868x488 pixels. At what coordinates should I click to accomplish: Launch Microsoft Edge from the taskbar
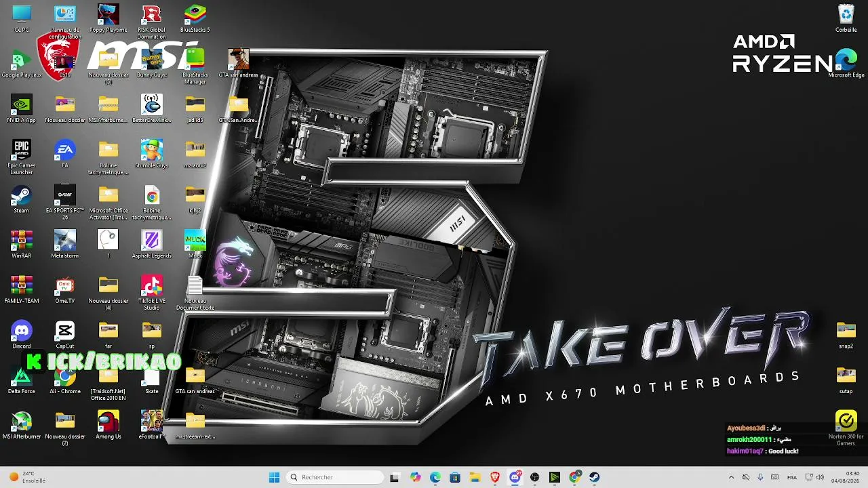pyautogui.click(x=435, y=477)
